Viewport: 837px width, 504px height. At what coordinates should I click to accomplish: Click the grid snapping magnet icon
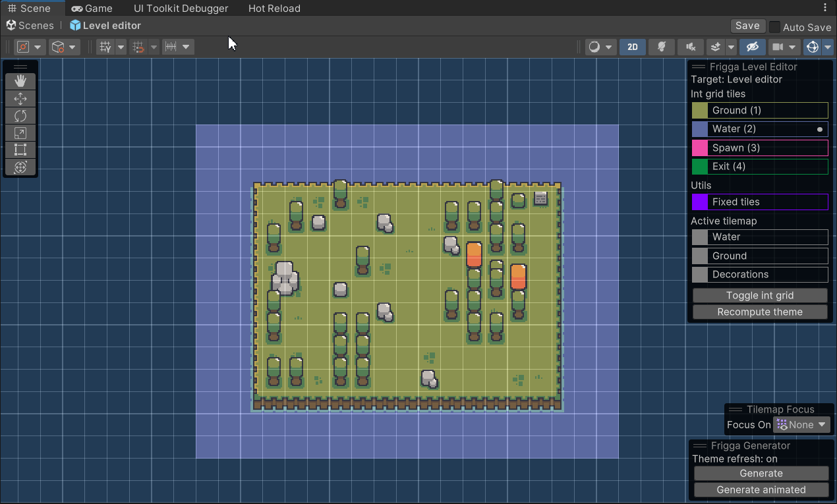point(138,47)
